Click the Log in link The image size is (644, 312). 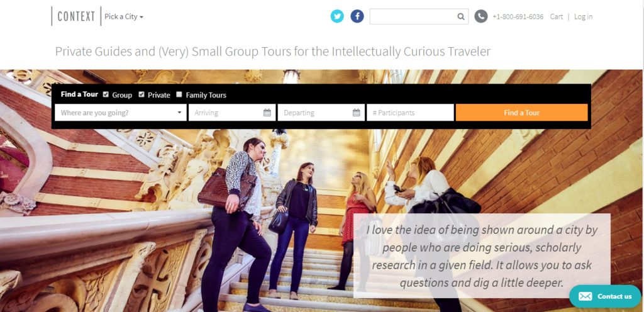coord(583,17)
